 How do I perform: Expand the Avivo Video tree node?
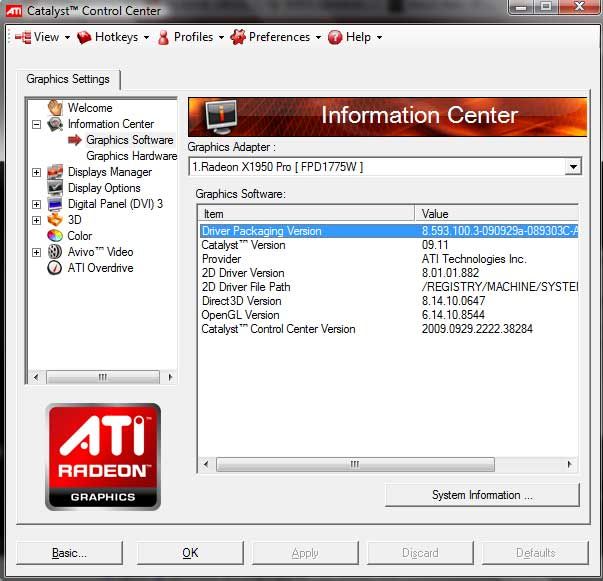pyautogui.click(x=37, y=252)
